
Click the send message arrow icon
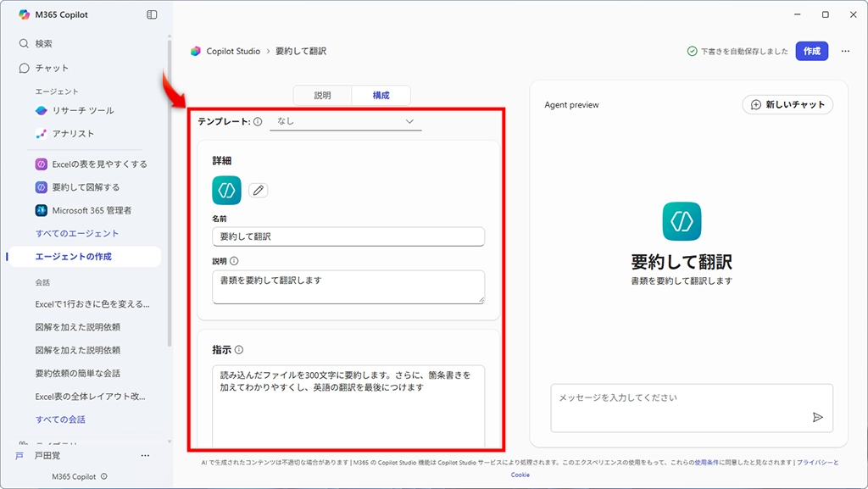(x=817, y=417)
